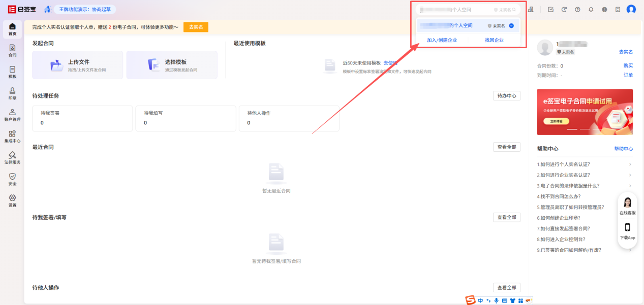
Task: Open 模板 in the left sidebar
Action: (x=12, y=72)
